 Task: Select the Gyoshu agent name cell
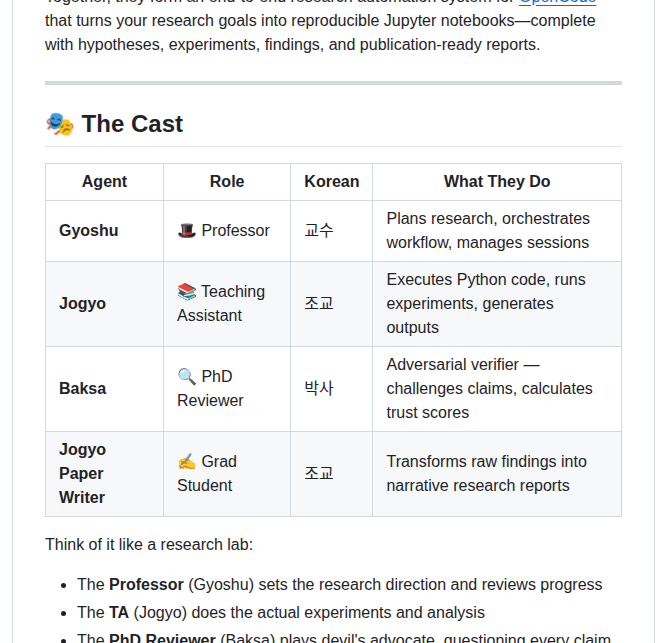[105, 231]
